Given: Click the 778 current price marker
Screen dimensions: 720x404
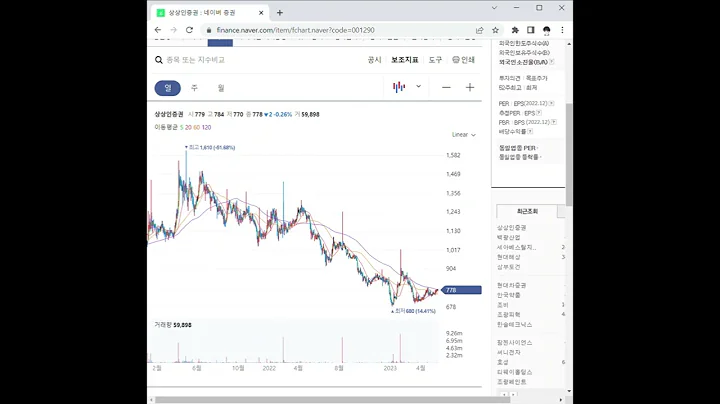Looking at the screenshot, I should (461, 290).
